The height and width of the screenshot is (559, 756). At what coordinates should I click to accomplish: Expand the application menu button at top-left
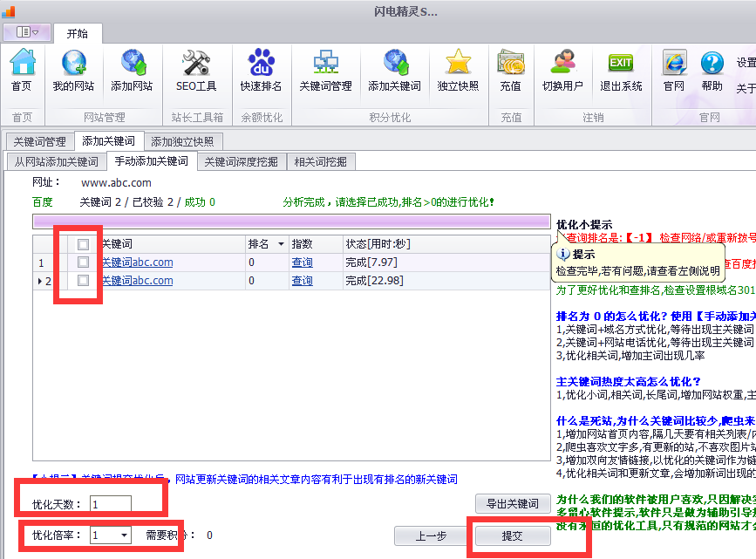click(26, 32)
